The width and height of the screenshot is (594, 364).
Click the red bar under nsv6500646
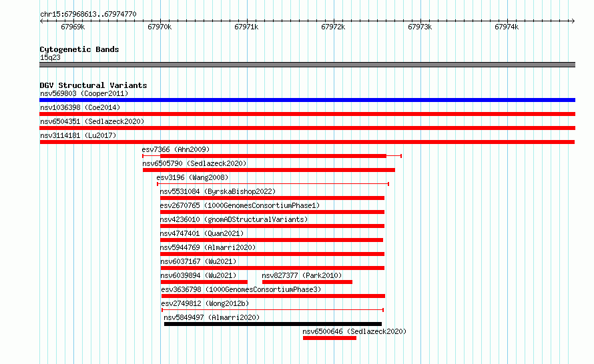click(x=330, y=338)
